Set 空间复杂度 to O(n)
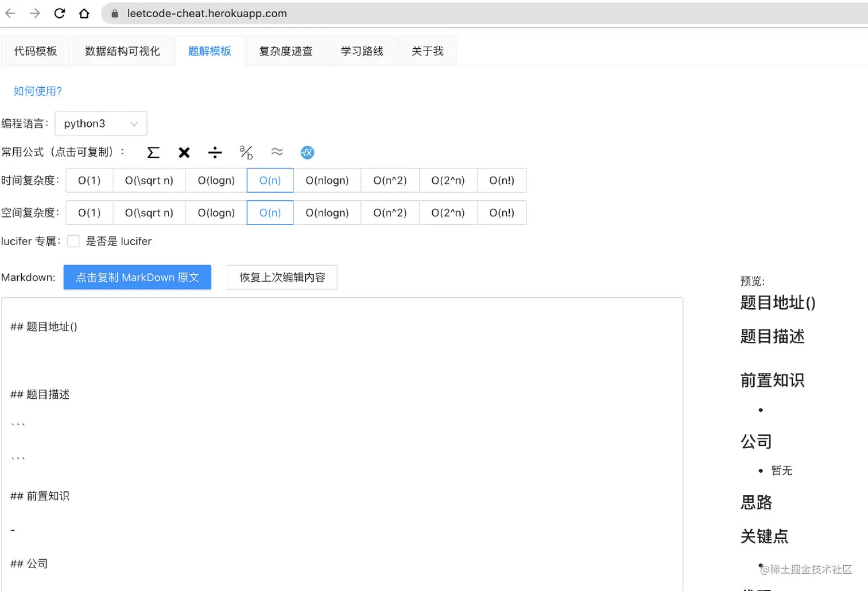 click(270, 213)
